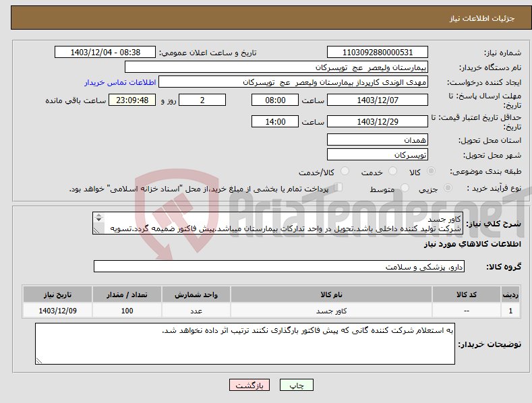Click scroll up arrow in شرح کلی نیاز box
Image resolution: width=532 pixels, height=403 pixels.
pyautogui.click(x=98, y=215)
